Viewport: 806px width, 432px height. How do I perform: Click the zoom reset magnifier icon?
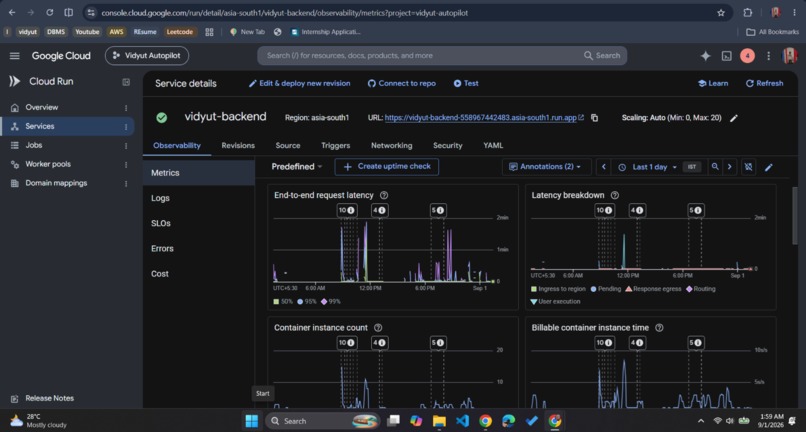(x=715, y=167)
